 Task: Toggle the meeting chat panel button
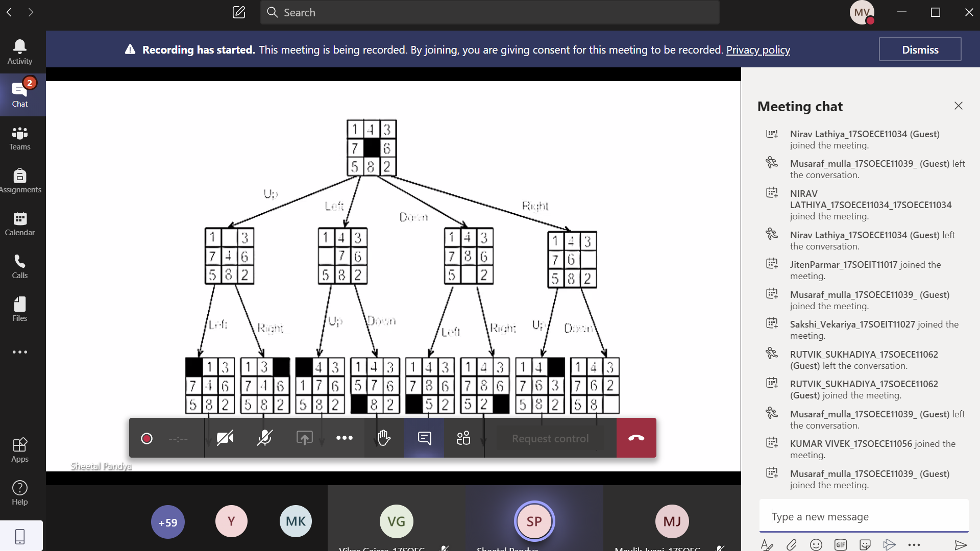pos(424,438)
